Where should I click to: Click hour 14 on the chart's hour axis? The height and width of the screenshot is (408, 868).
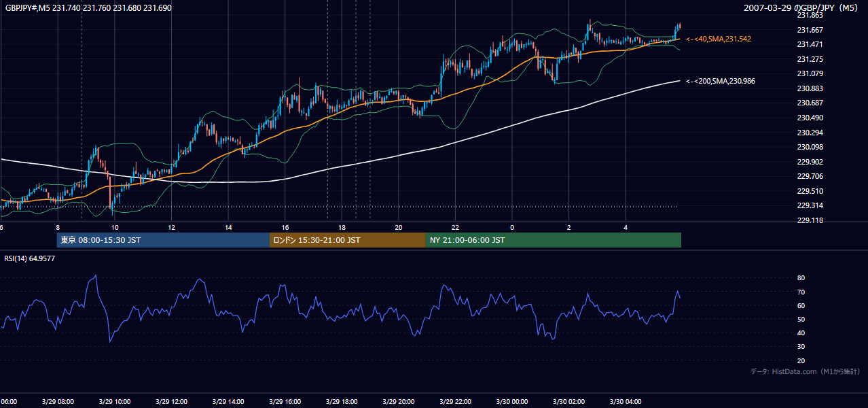point(228,227)
